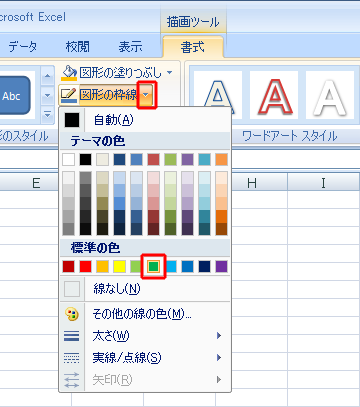
Task: Open その他の線の色(M)... dialog
Action: 145,314
